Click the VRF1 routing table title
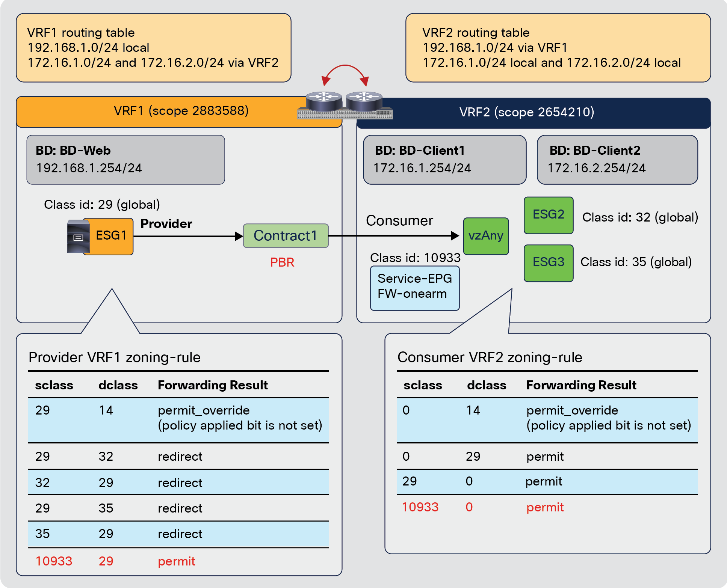The width and height of the screenshot is (727, 588). [81, 33]
